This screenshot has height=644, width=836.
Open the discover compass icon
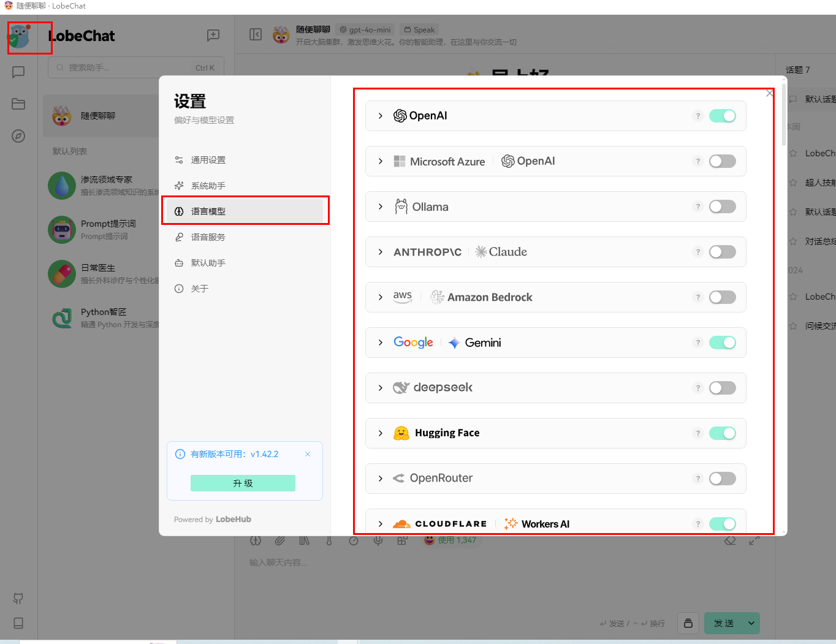coord(18,136)
